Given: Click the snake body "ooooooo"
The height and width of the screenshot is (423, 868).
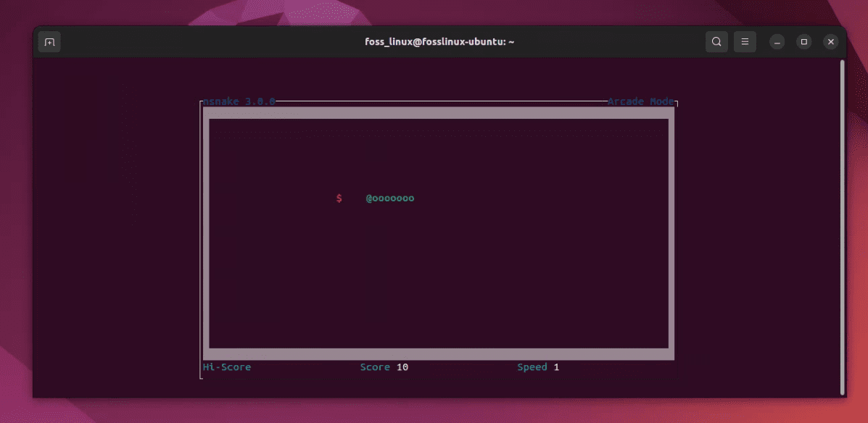Looking at the screenshot, I should [393, 198].
